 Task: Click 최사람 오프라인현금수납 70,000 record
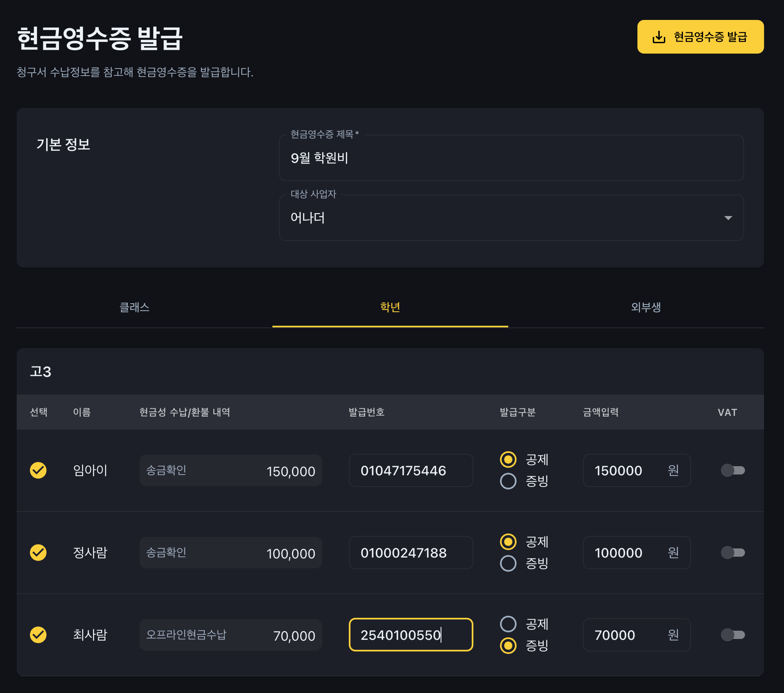pyautogui.click(x=231, y=635)
